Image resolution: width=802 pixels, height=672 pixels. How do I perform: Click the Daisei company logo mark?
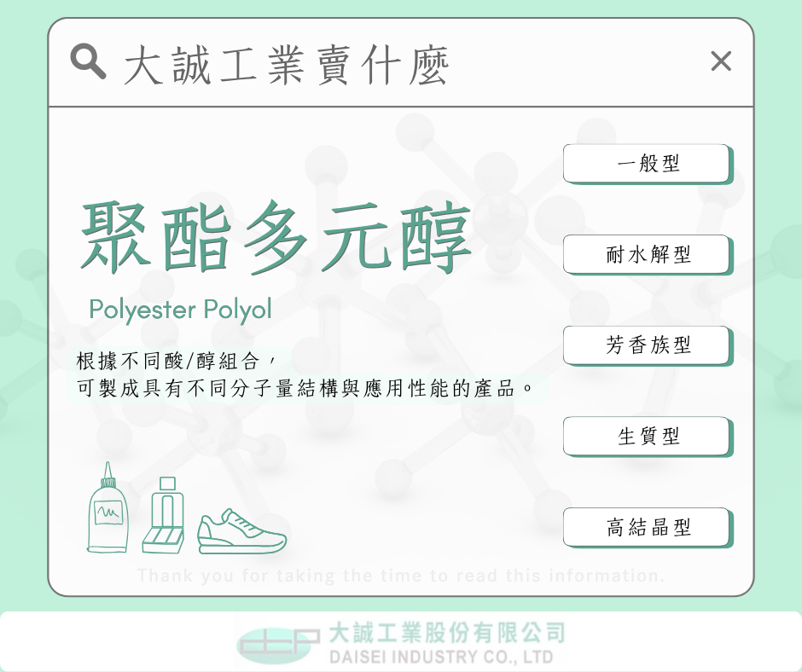click(278, 644)
